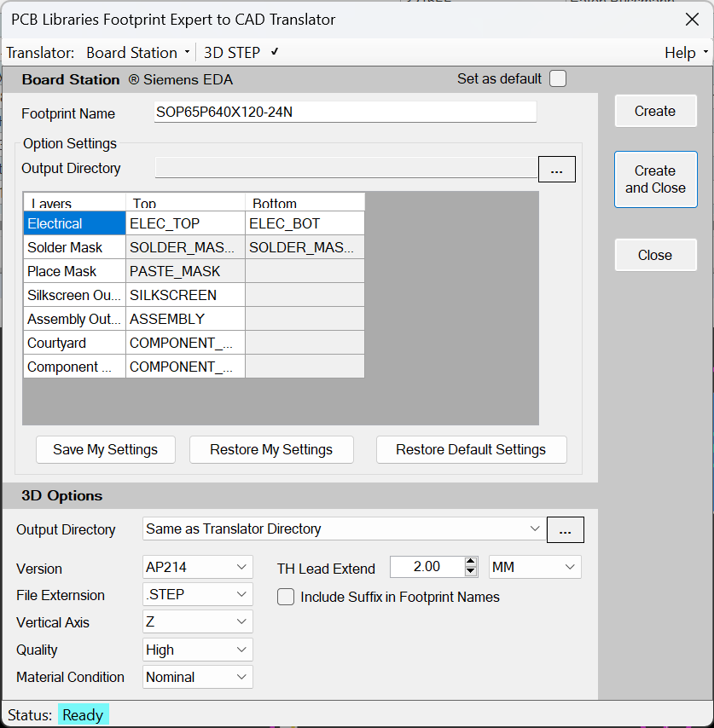Click the Bottom column header

pos(305,202)
